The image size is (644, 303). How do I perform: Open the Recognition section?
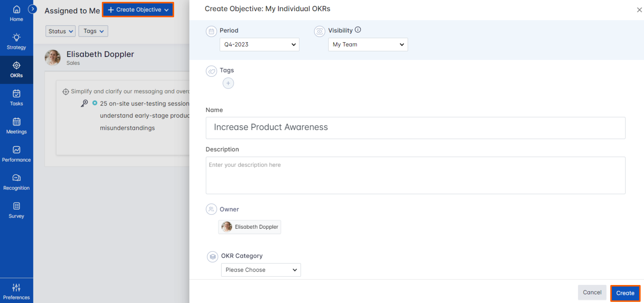coord(16,182)
